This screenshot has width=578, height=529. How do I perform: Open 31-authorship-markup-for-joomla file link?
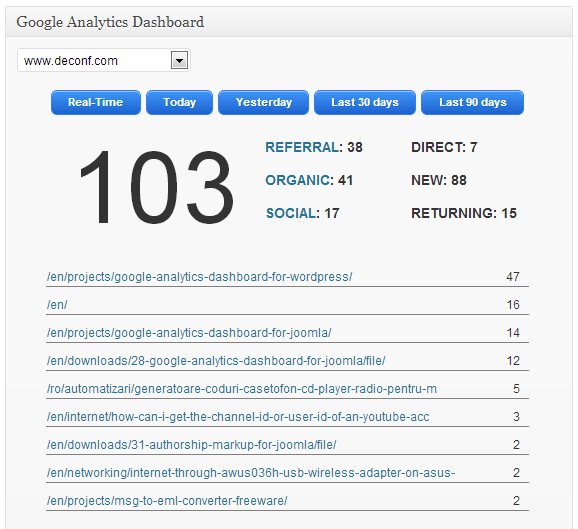click(x=191, y=445)
